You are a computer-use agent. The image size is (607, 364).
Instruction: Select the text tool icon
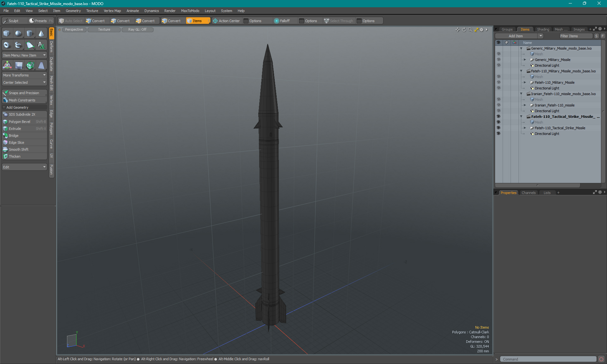click(41, 45)
